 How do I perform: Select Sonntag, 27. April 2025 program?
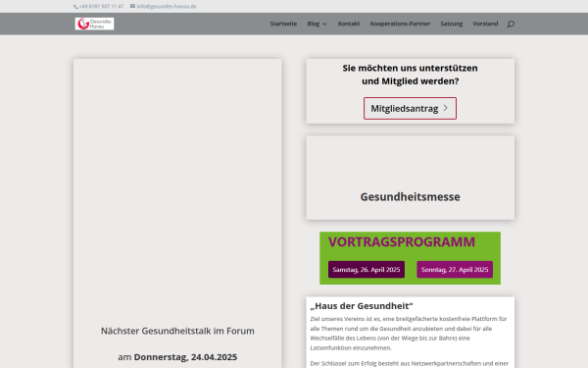pyautogui.click(x=455, y=270)
